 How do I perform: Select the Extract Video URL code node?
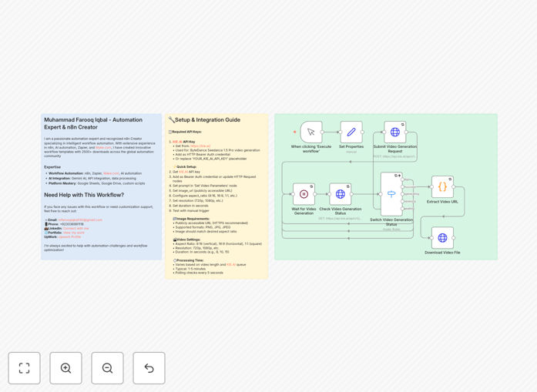pyautogui.click(x=442, y=187)
